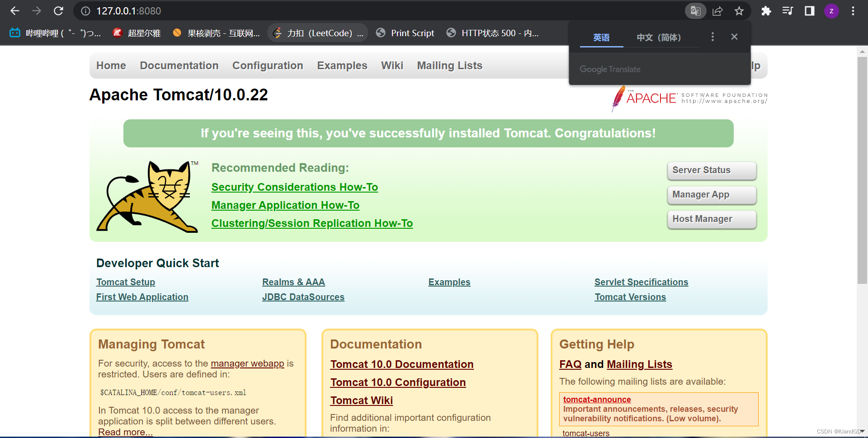The width and height of the screenshot is (868, 438).
Task: Open Wiki in Tomcat navigation bar
Action: click(x=392, y=66)
